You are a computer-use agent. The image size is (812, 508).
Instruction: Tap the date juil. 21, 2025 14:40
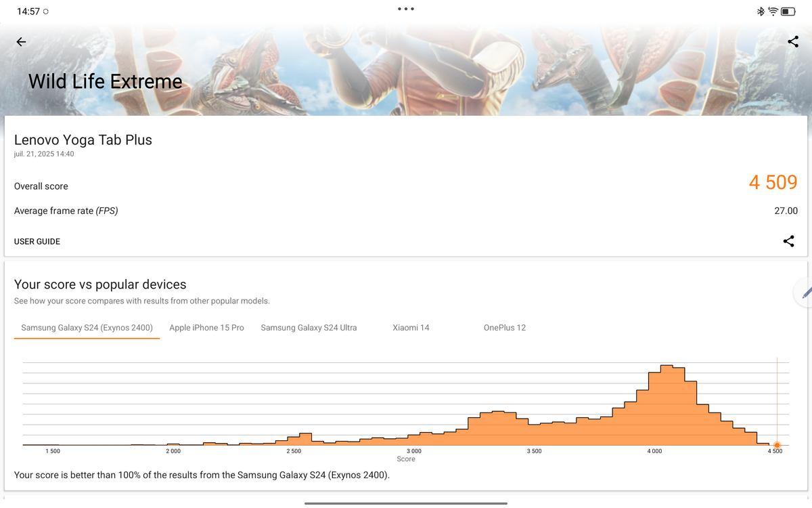44,154
